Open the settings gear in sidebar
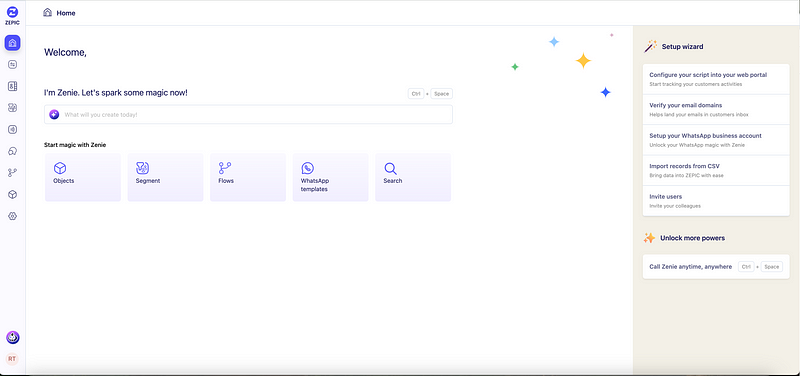This screenshot has width=800, height=376. coord(13,216)
